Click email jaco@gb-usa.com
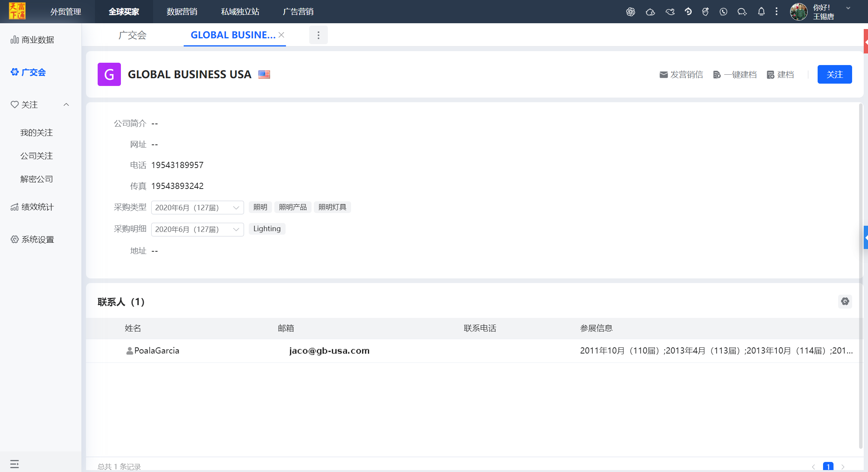The image size is (868, 472). tap(329, 351)
